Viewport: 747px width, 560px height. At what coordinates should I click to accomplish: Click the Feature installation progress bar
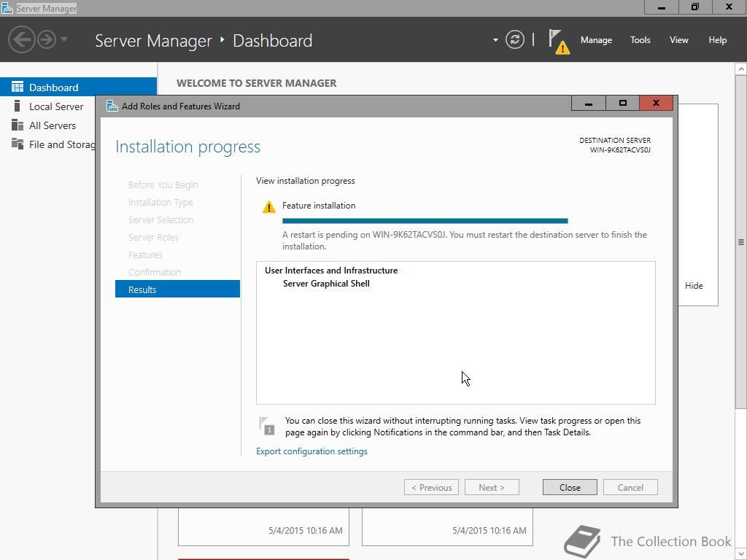(x=425, y=220)
